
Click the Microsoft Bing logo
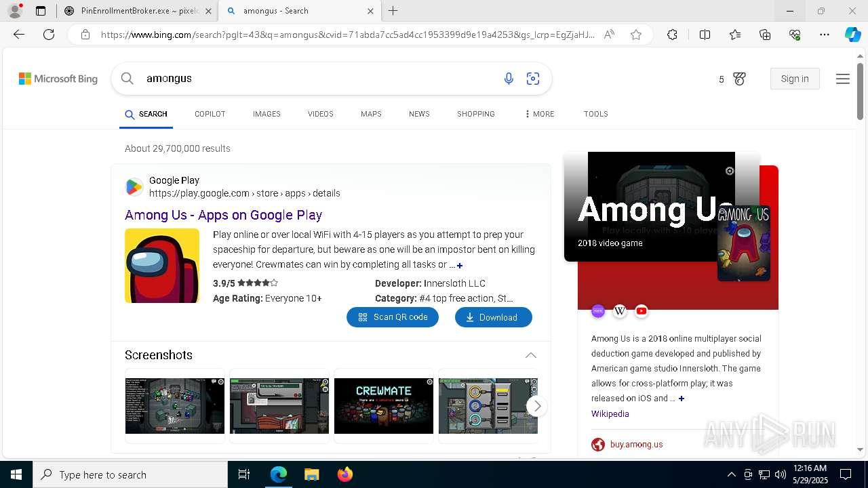[x=58, y=79]
